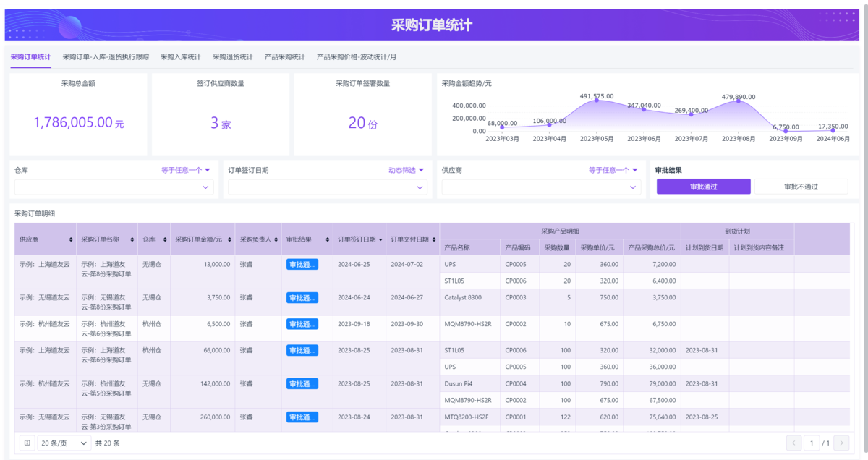Click the page number input field
The width and height of the screenshot is (868, 460).
click(812, 443)
